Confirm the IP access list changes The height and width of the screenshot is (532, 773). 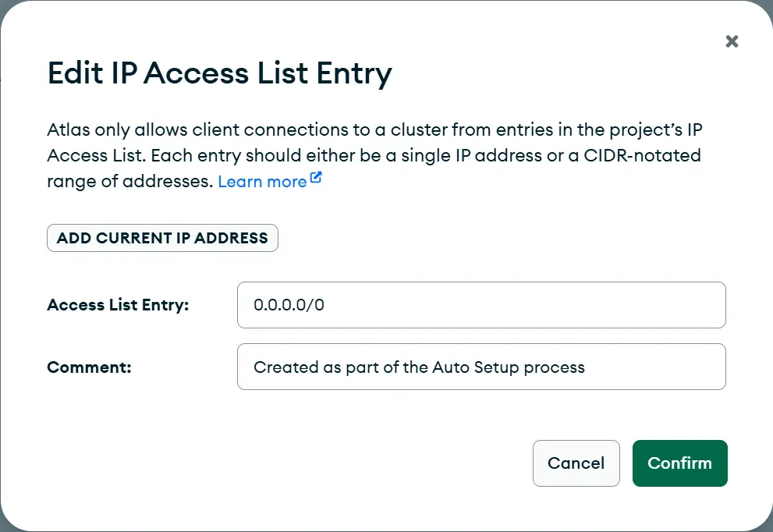[679, 463]
